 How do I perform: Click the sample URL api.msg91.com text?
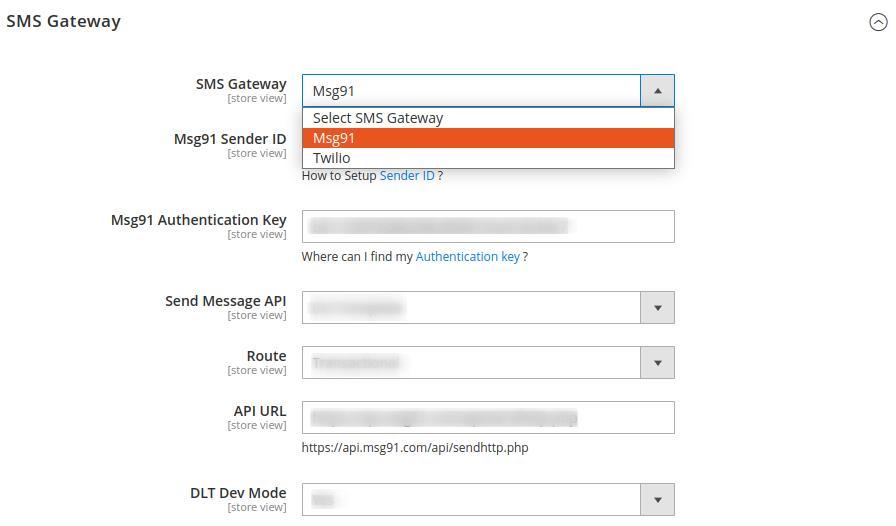[415, 447]
